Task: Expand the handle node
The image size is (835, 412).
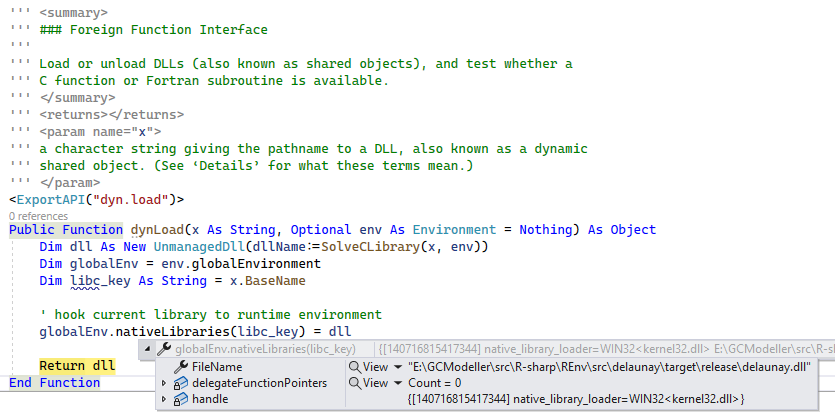Action: tap(164, 399)
